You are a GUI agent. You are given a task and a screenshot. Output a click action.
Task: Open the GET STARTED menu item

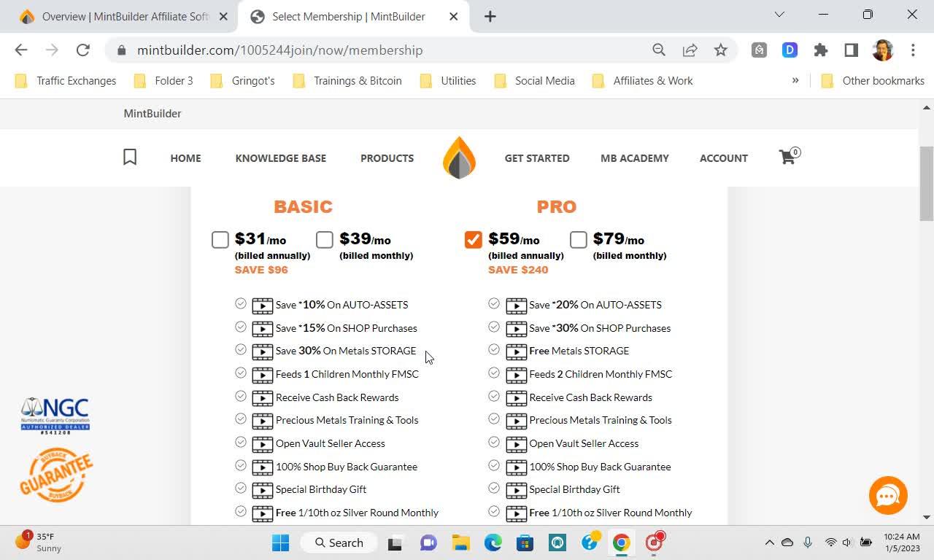[537, 157]
